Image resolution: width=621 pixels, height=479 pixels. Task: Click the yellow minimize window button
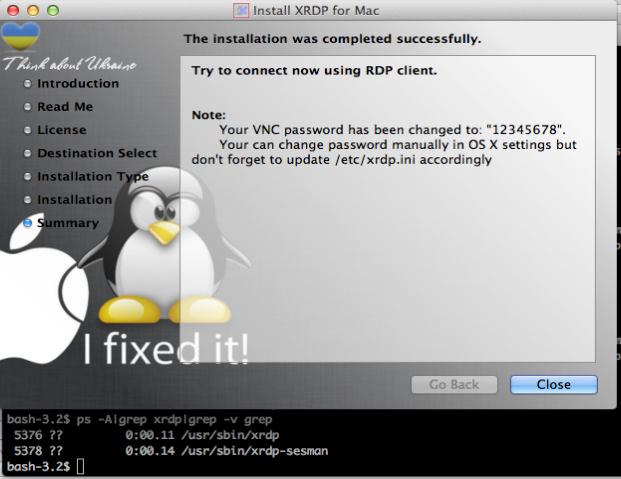[x=33, y=10]
